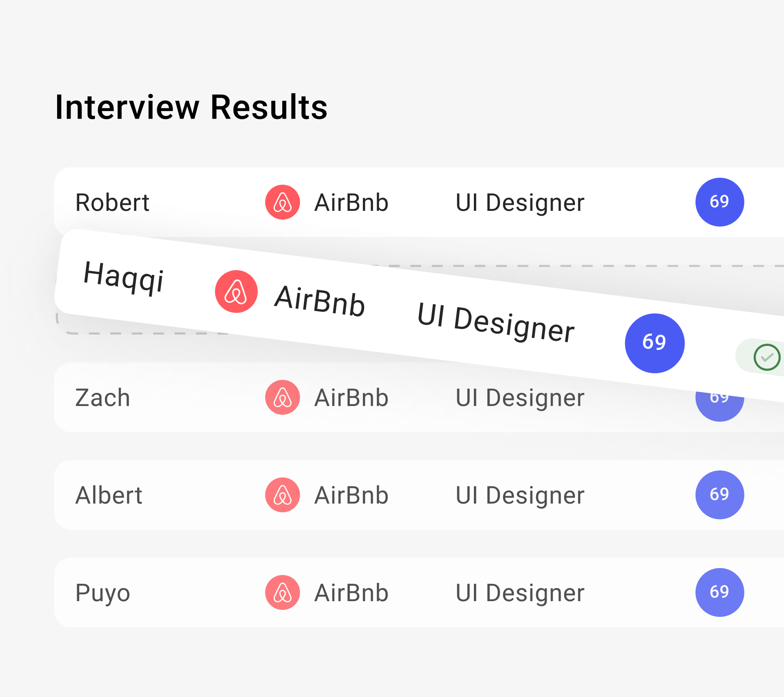Image resolution: width=784 pixels, height=697 pixels.
Task: Open Albert's interview result
Action: 109,496
